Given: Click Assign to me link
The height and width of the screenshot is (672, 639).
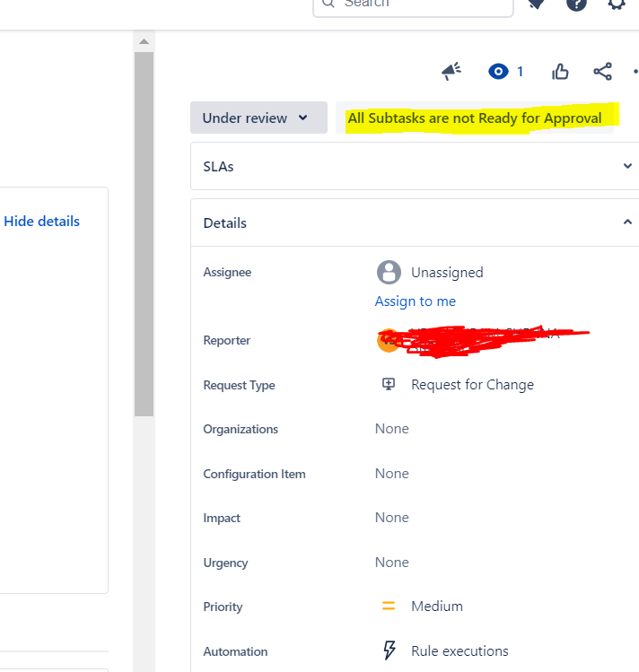Looking at the screenshot, I should (x=416, y=301).
